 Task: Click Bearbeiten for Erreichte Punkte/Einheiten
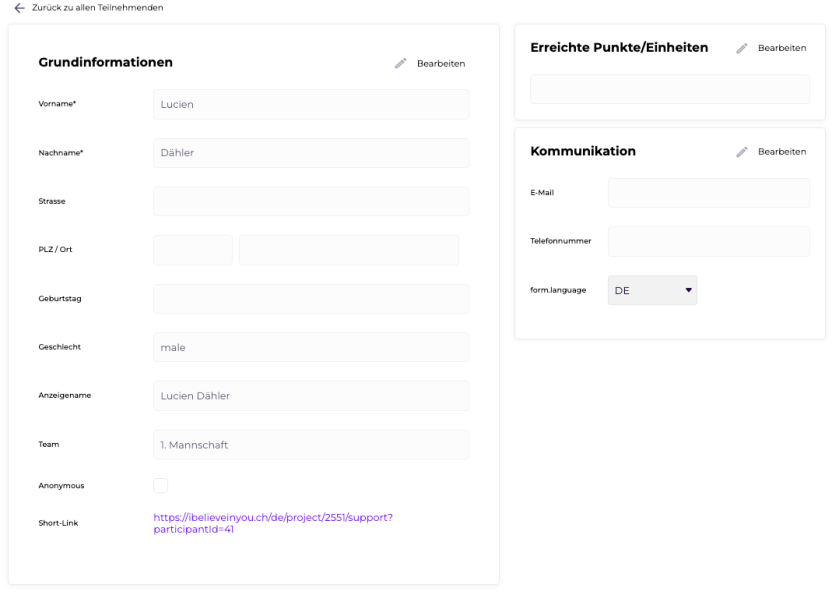tap(782, 48)
